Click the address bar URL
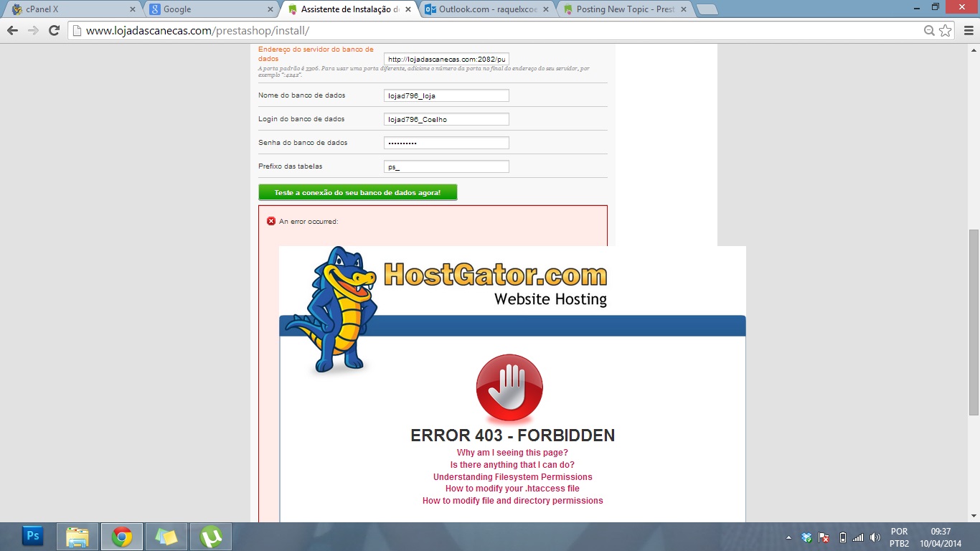 click(x=197, y=31)
